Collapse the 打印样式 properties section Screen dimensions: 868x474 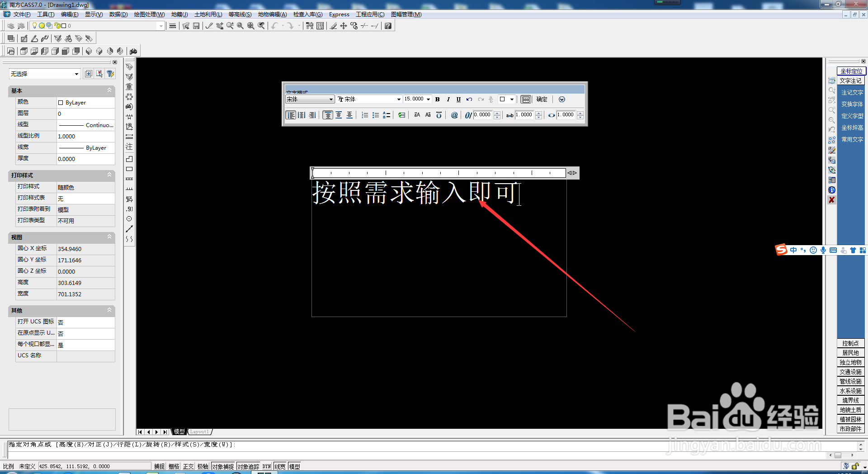[x=109, y=175]
